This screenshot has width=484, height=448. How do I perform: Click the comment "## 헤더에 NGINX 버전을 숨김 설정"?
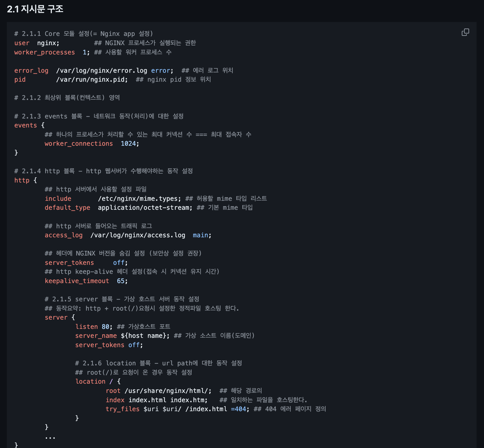click(95, 253)
